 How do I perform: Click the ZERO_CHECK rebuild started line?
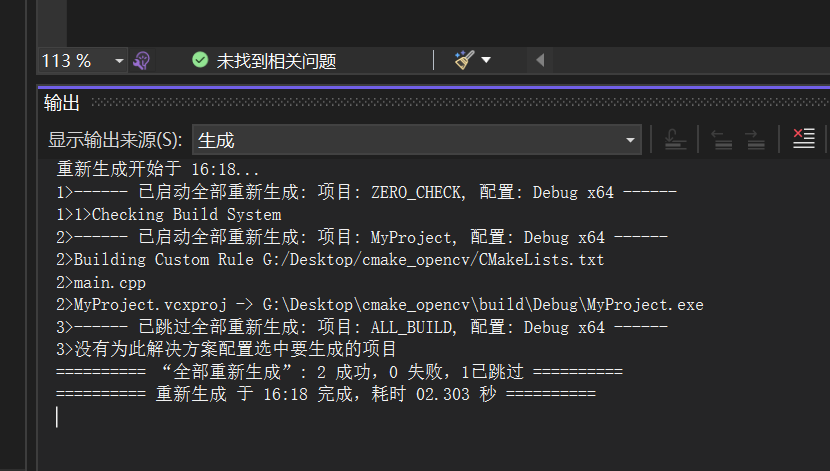click(366, 192)
